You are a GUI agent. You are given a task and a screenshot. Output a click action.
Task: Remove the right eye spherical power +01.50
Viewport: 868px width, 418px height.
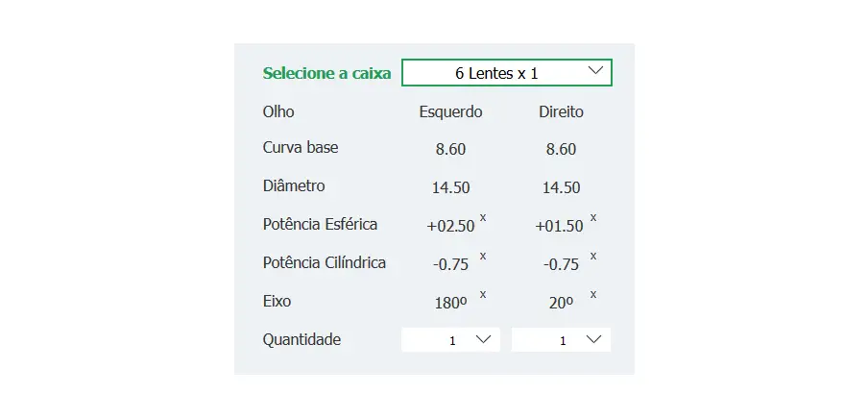(x=593, y=218)
